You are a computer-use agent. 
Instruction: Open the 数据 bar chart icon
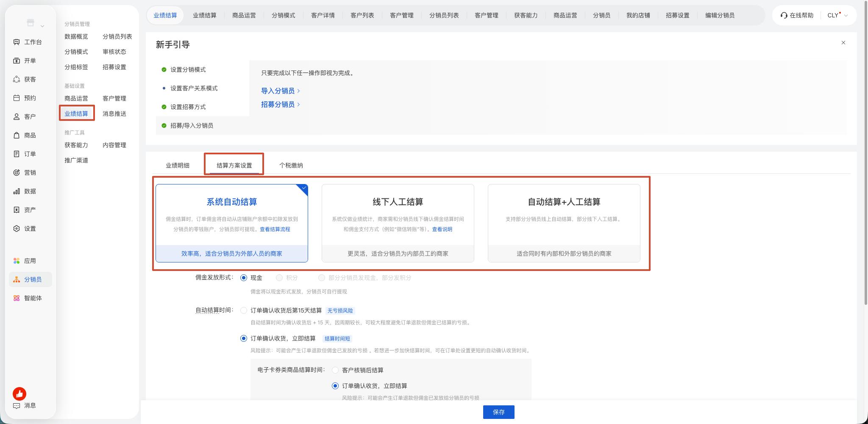coord(17,191)
